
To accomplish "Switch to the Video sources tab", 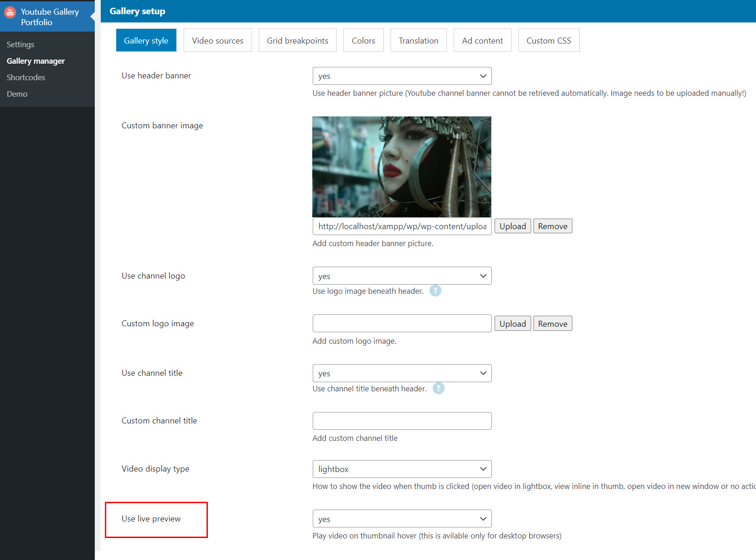I will coord(218,40).
